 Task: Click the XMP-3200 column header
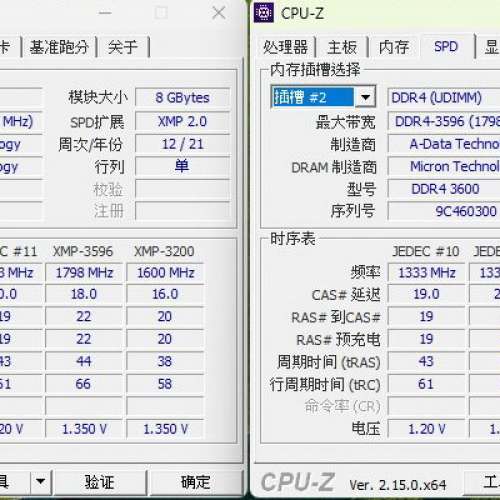coord(164,251)
